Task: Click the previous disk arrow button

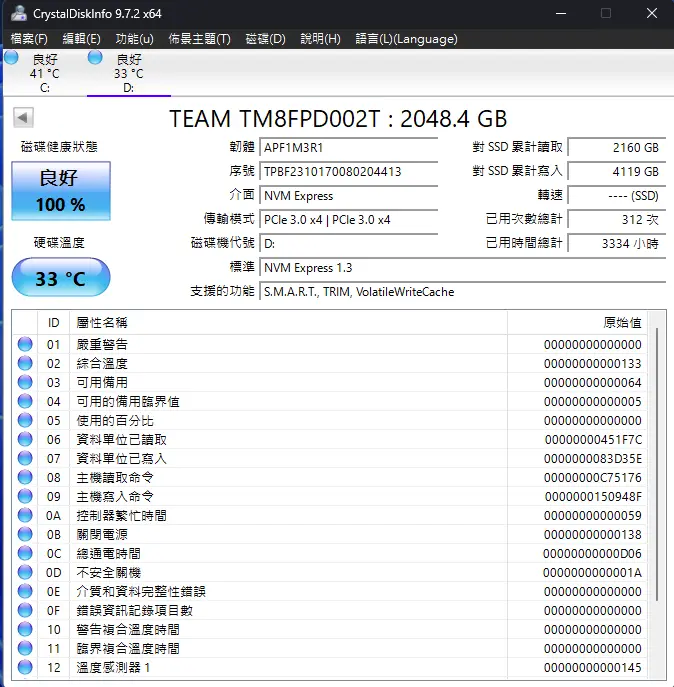Action: coord(22,118)
